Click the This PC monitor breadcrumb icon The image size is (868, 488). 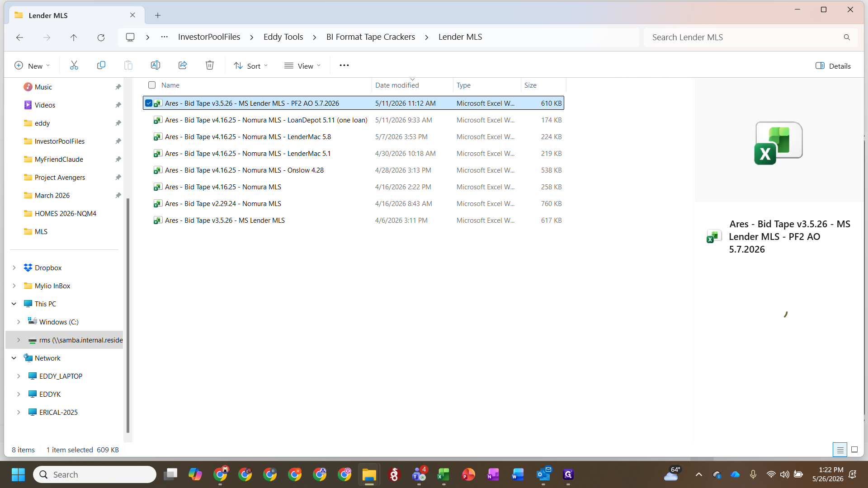(x=130, y=37)
